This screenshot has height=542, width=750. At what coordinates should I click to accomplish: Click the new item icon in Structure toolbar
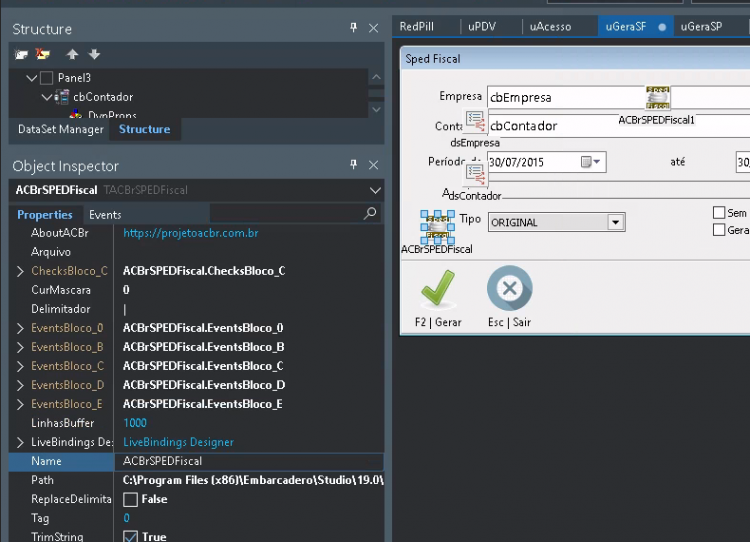[21, 54]
